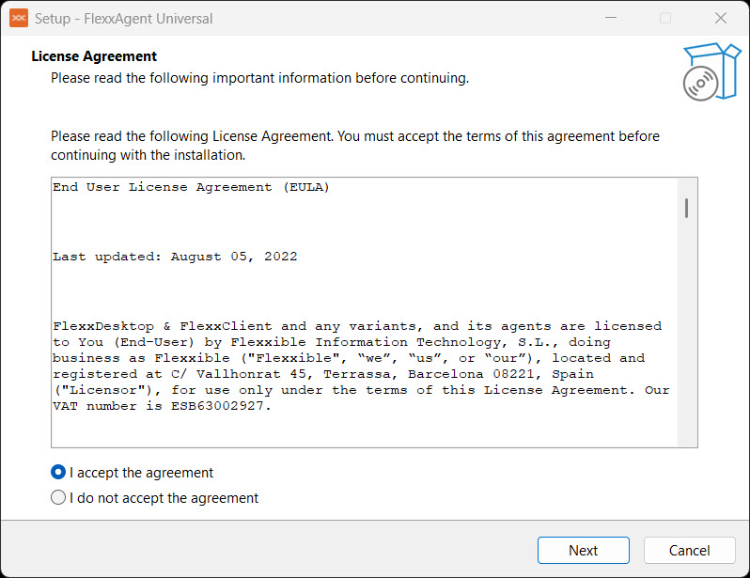Select the 'I do not accept' radio circle

tap(58, 498)
